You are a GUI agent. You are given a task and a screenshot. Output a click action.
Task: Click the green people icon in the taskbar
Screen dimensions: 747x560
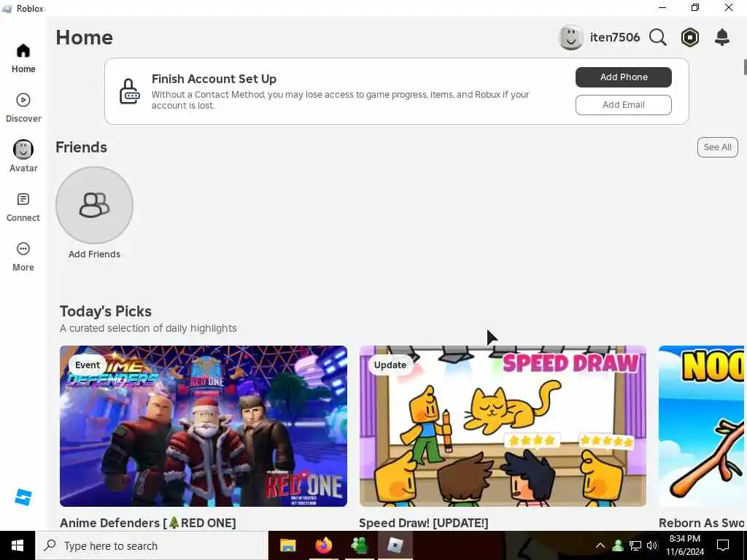[x=359, y=545]
